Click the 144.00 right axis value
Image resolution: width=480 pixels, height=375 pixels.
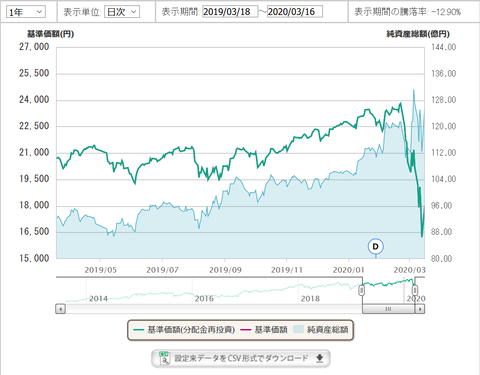click(x=444, y=47)
